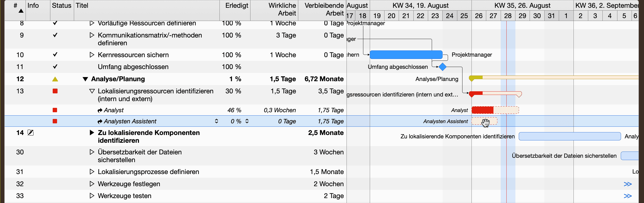Expand Zu lokalisierende Komponenten identifizieren
Viewport: 644px width, 203px height.
coord(92,133)
